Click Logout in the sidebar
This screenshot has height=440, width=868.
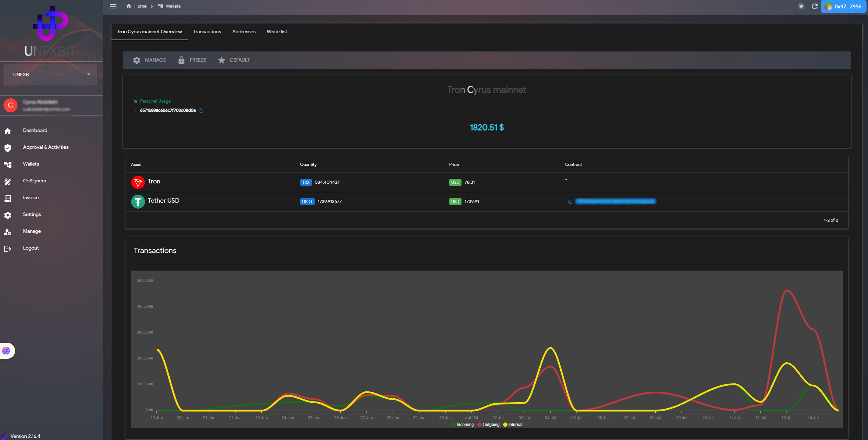point(31,248)
